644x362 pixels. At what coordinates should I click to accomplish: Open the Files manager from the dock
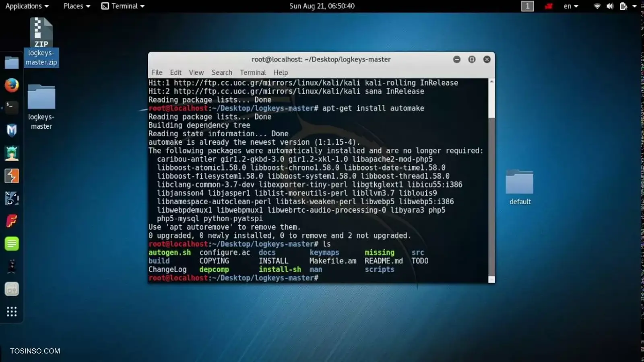[x=12, y=63]
